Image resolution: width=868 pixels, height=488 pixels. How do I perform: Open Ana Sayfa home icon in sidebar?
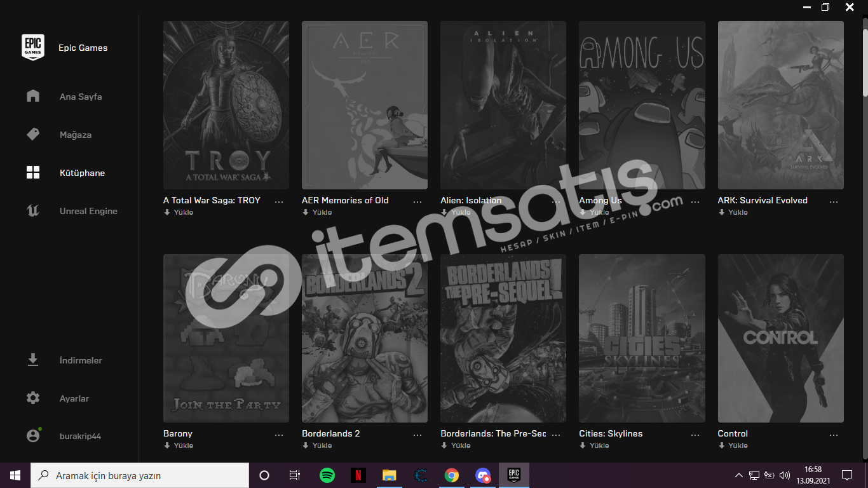click(x=33, y=96)
